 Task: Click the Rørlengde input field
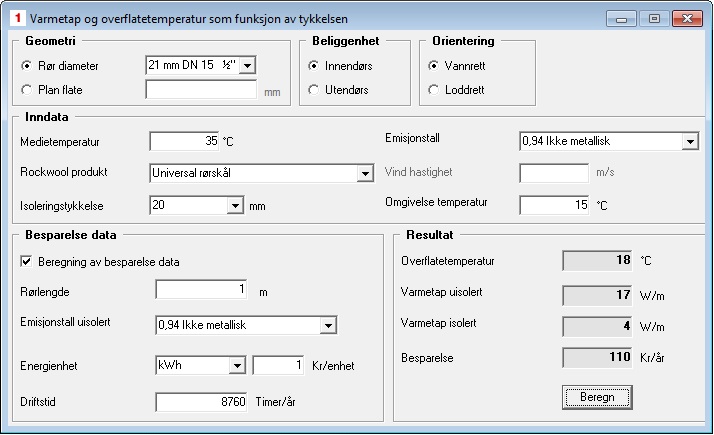pos(201,290)
